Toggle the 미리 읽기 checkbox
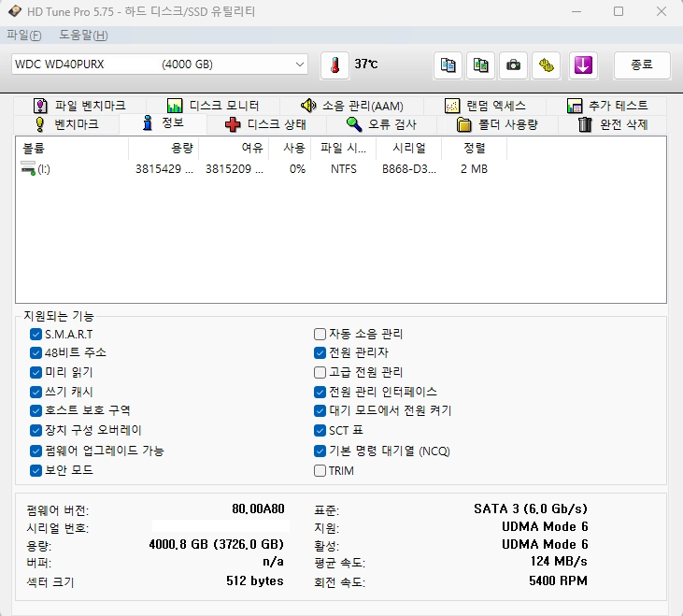683x616 pixels. coord(36,372)
